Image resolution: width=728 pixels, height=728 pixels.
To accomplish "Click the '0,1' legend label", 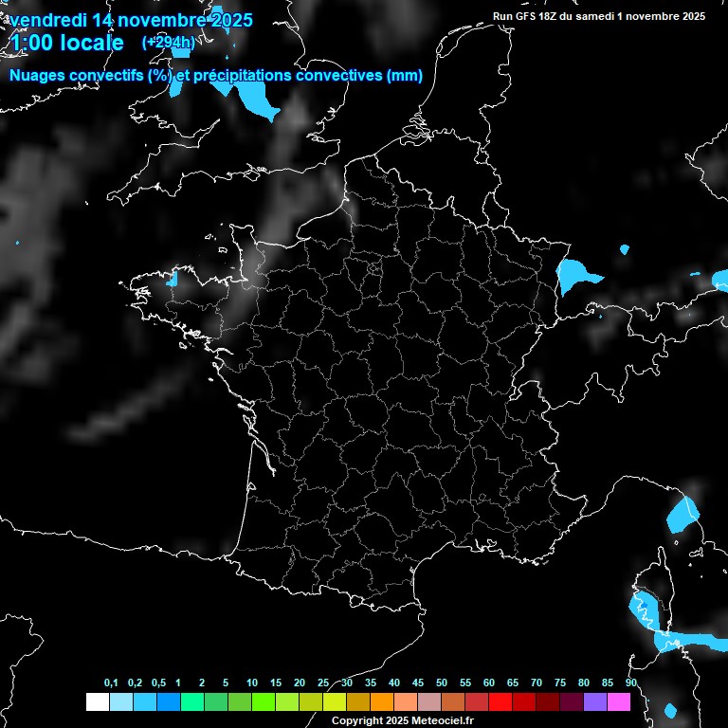I will pos(111,682).
